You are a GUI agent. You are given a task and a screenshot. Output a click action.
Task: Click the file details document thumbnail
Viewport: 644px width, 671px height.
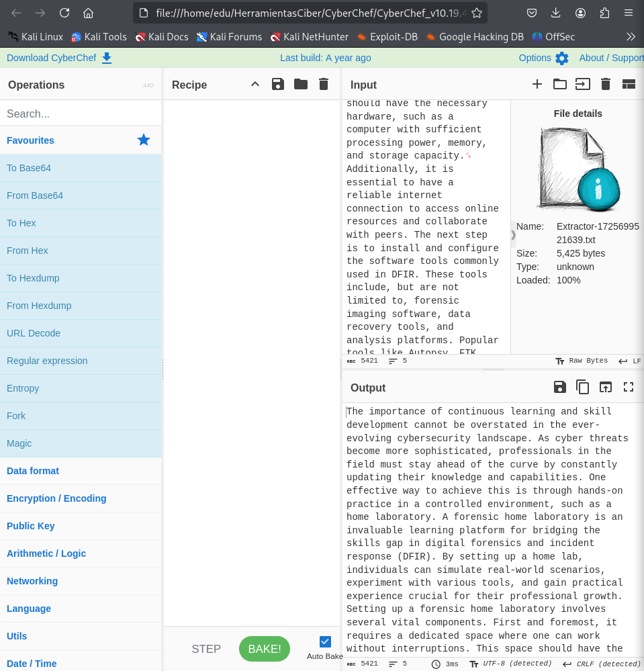click(x=579, y=169)
